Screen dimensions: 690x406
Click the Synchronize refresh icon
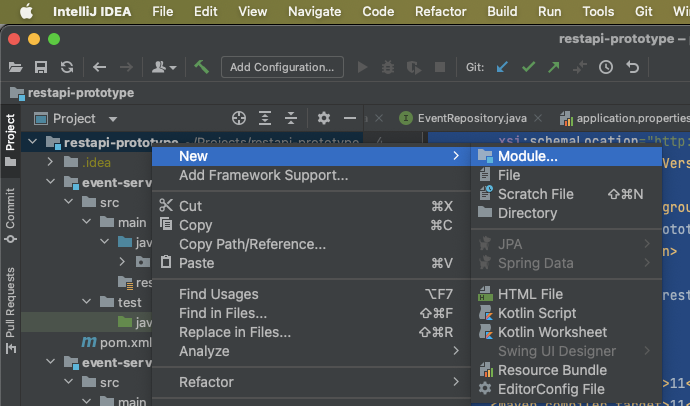tap(66, 67)
